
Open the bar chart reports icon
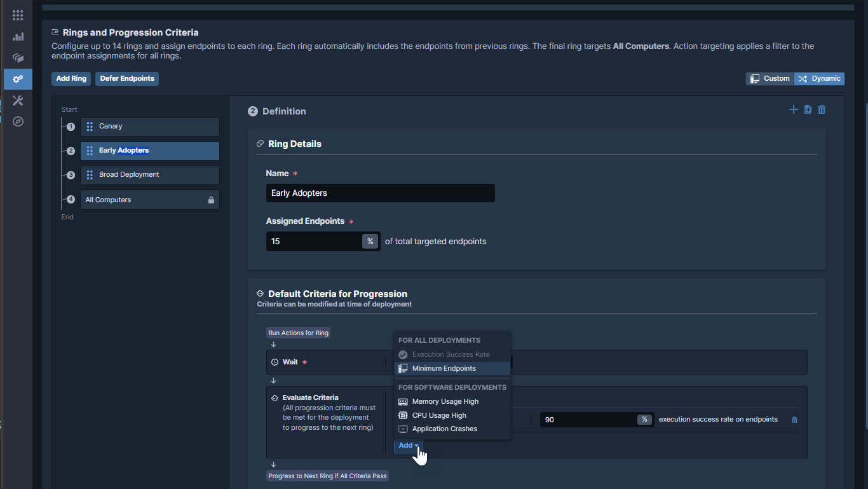18,36
